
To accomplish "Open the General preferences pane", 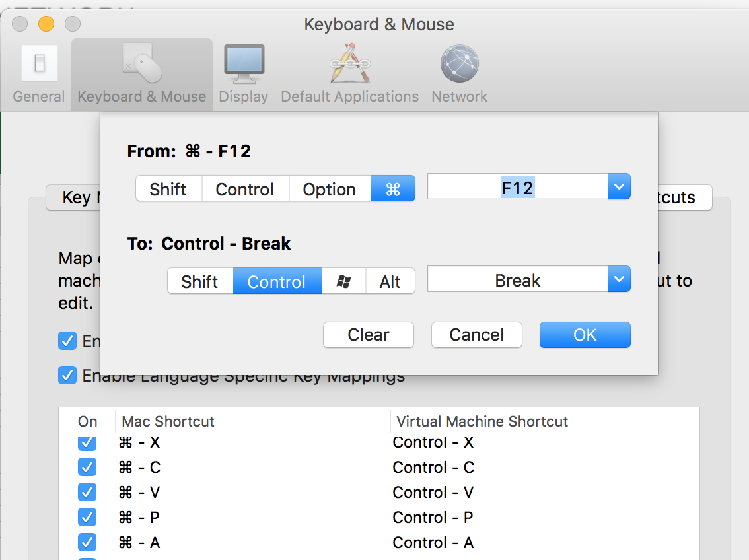I will [38, 71].
